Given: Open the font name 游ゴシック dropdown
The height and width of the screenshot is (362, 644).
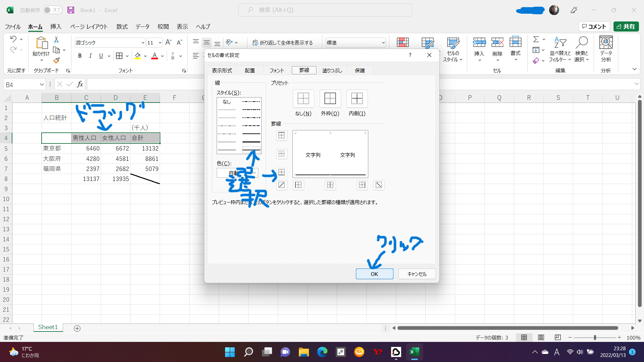Looking at the screenshot, I should (143, 43).
